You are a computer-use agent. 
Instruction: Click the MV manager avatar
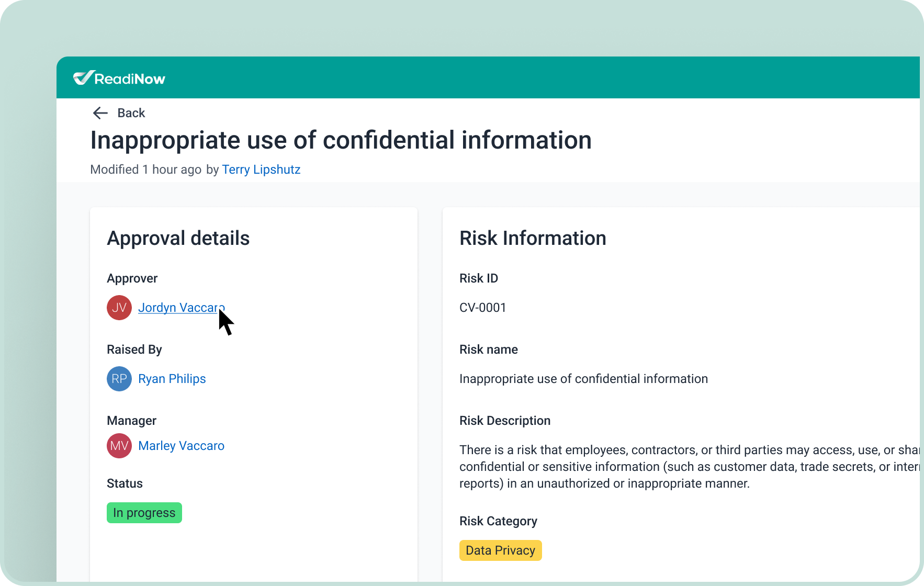pyautogui.click(x=119, y=446)
